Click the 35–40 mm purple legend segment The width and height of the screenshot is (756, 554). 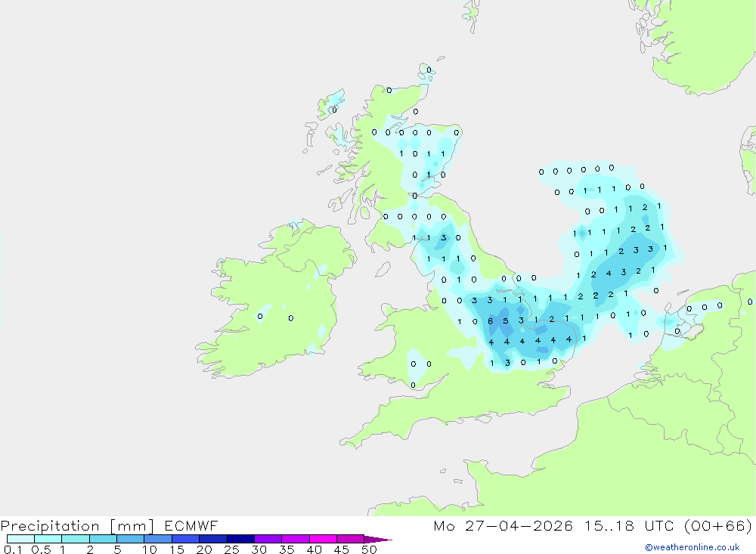[x=295, y=539]
